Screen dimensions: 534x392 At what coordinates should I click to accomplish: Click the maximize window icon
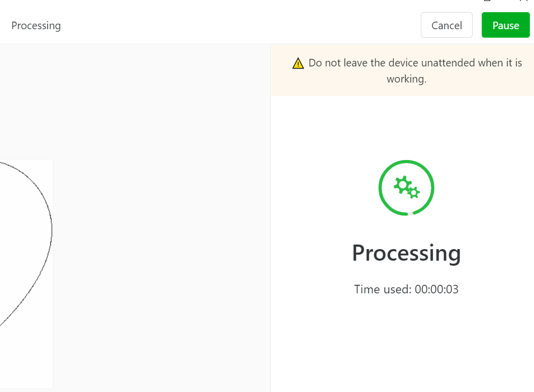[x=487, y=1]
